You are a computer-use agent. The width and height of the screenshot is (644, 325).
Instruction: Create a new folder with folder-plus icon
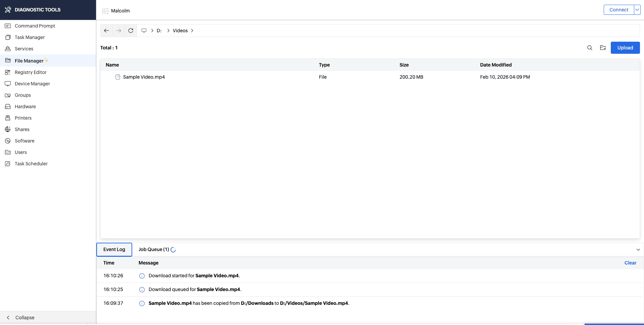[603, 48]
